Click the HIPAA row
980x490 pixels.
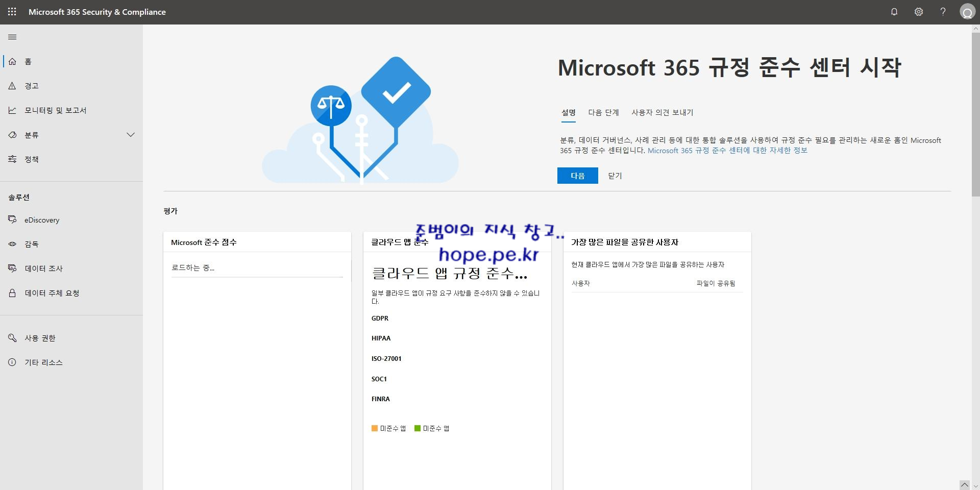tap(381, 338)
